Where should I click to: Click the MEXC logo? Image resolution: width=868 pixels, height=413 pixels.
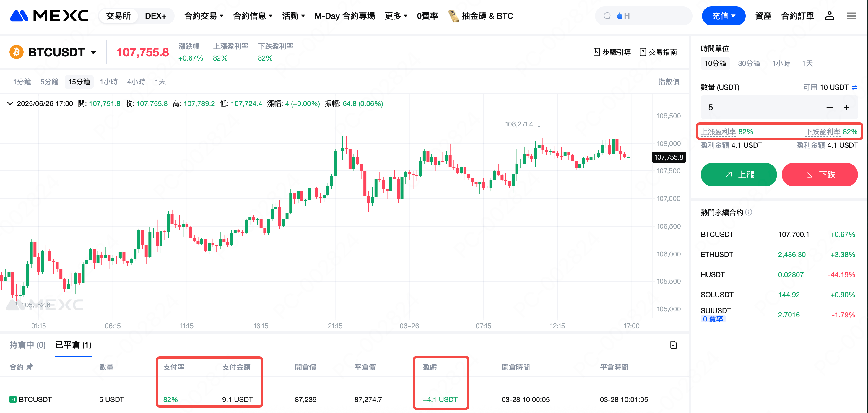49,16
